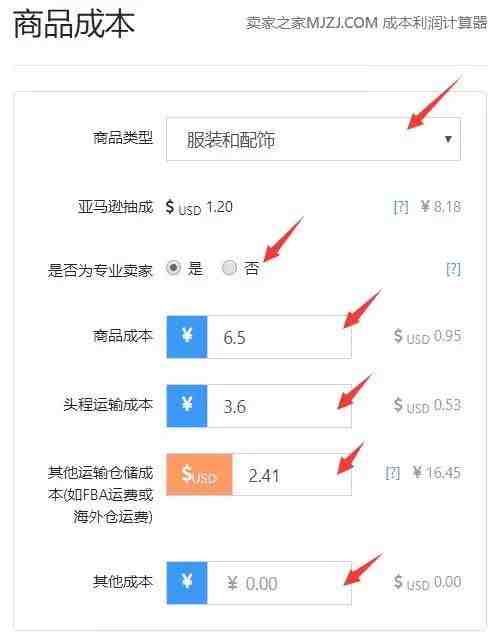Click the 亚马逊抽成 USD 1.20 value
The width and height of the screenshot is (501, 642).
click(199, 207)
